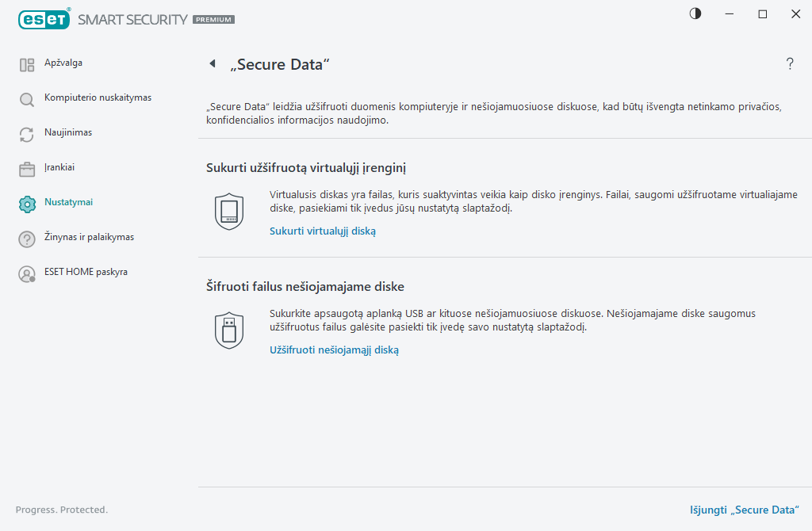Open the help question mark at top right
This screenshot has height=531, width=812.
coord(790,63)
